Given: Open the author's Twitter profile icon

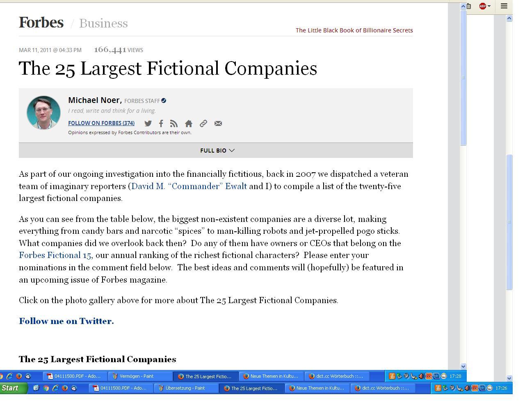Looking at the screenshot, I should pos(148,123).
